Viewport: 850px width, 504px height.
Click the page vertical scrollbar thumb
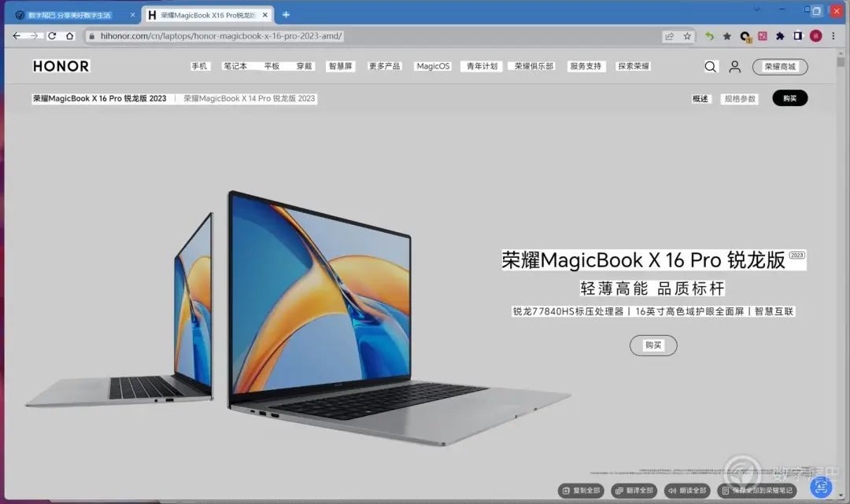[841, 61]
